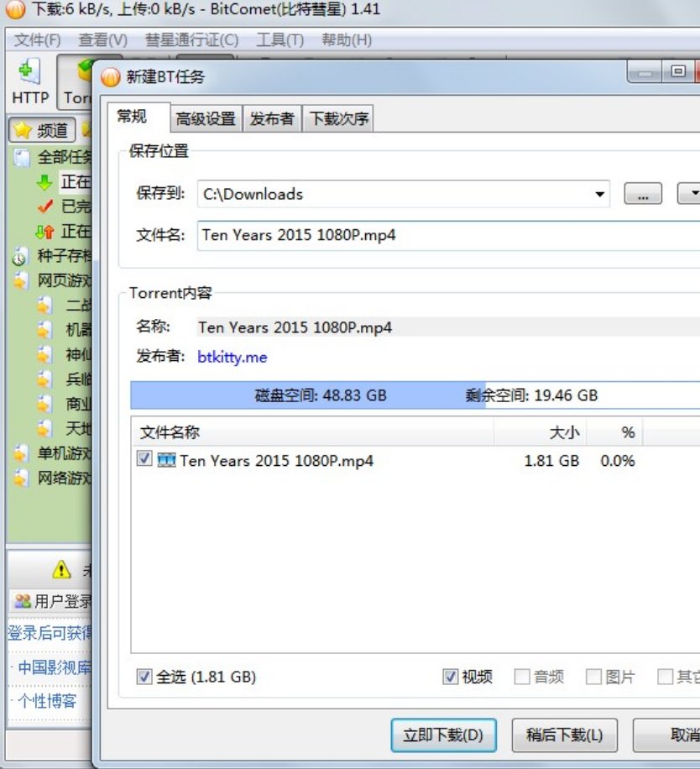
Task: Enable the 音频 filter checkbox
Action: 521,677
